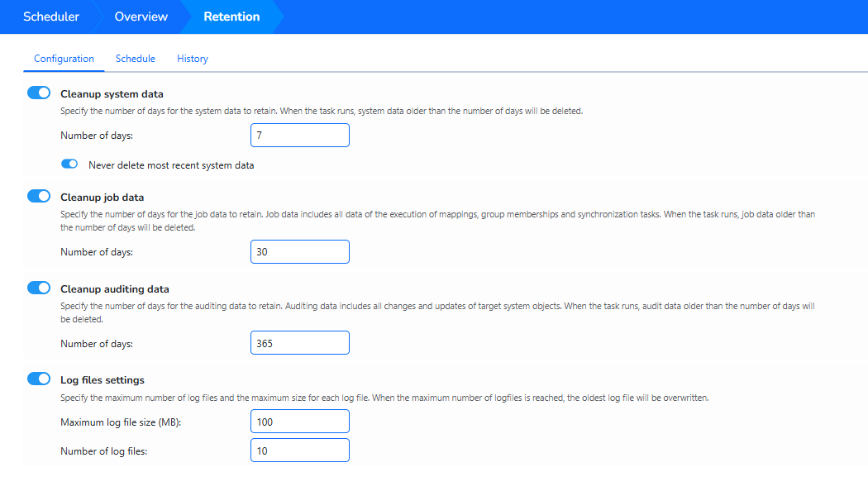Select the Cleanup system data heading

click(112, 94)
